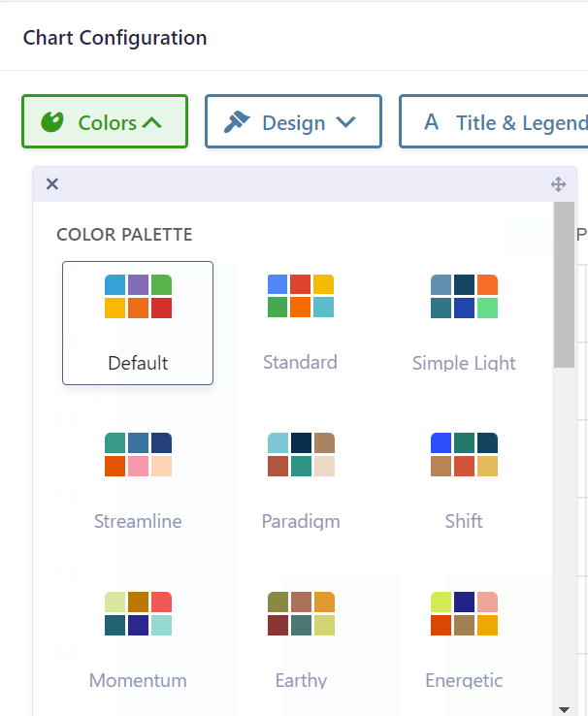Screen dimensions: 588x716
Task: Select the Default color palette
Action: coord(138,322)
